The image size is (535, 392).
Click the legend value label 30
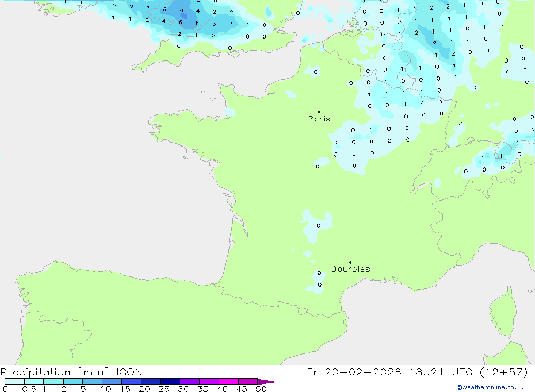tap(184, 389)
